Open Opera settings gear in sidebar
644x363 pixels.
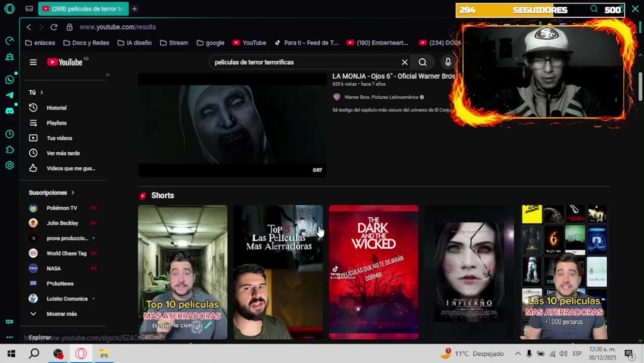tap(10, 165)
